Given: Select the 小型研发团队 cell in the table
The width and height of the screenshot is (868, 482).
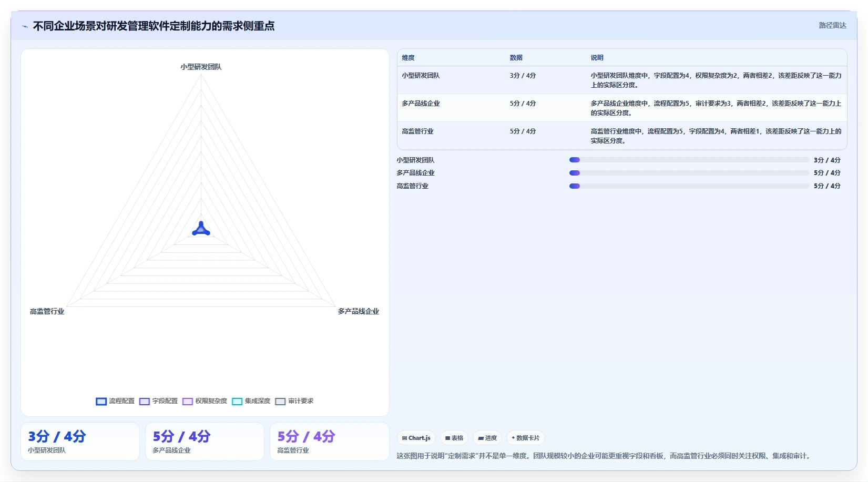Looking at the screenshot, I should pos(421,76).
